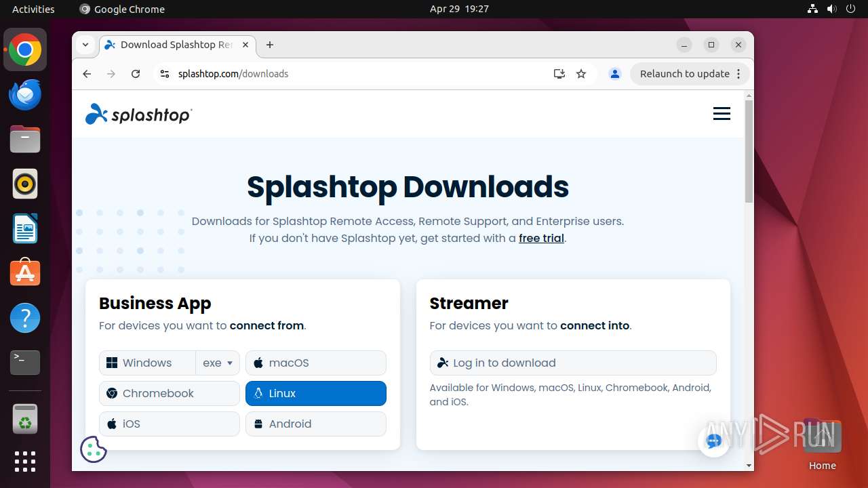Image resolution: width=868 pixels, height=488 pixels.
Task: Open the Splashtop hamburger menu
Action: (722, 114)
